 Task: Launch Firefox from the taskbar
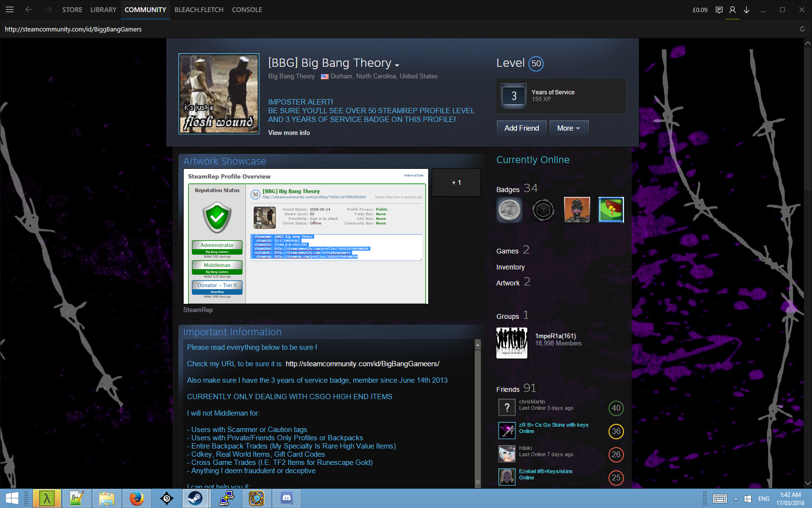[x=137, y=498]
